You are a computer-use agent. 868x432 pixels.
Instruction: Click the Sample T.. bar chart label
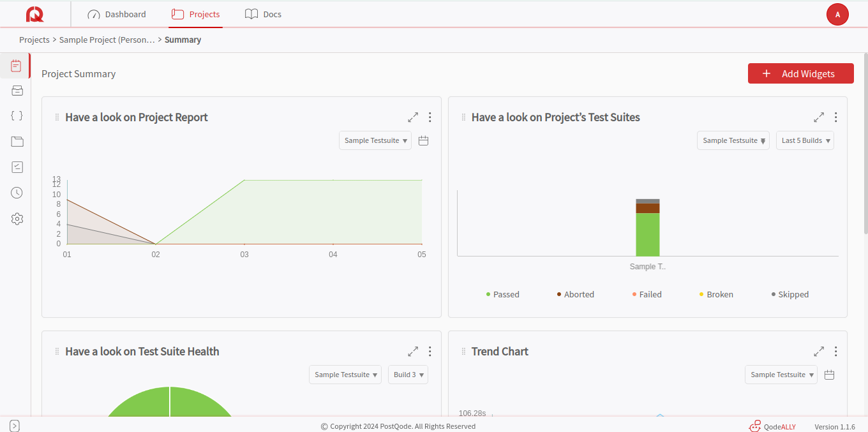pyautogui.click(x=647, y=267)
